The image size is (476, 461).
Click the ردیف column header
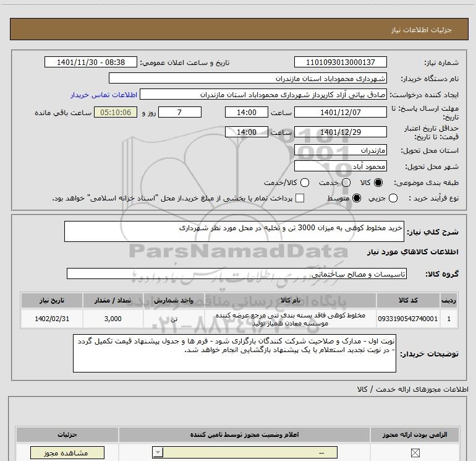pos(449,301)
